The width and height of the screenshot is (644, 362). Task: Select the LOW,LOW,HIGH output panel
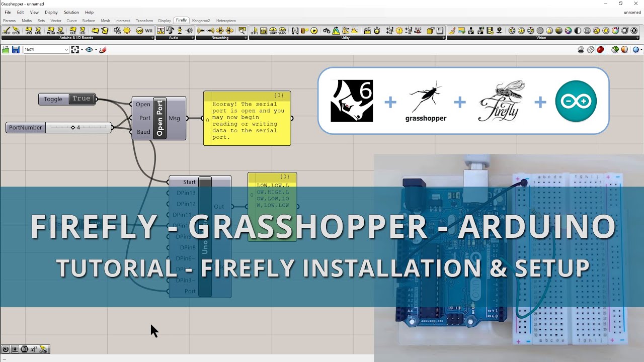click(272, 207)
